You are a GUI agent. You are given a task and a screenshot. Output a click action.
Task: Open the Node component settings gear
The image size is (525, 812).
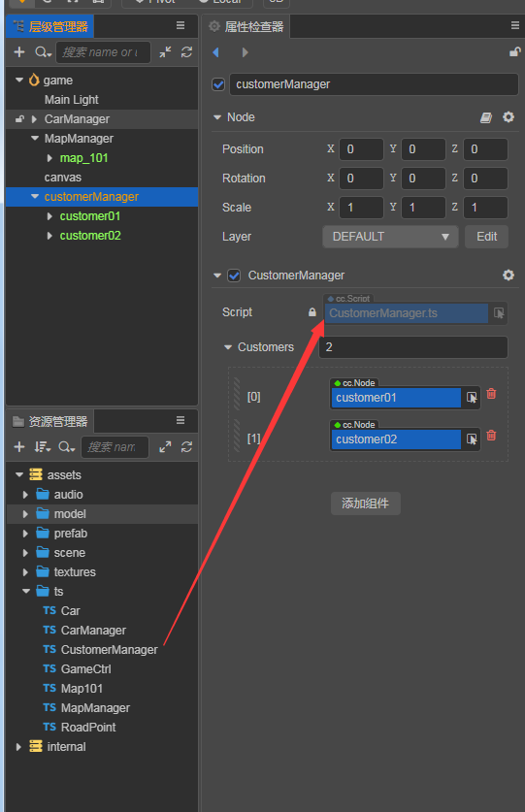point(509,117)
